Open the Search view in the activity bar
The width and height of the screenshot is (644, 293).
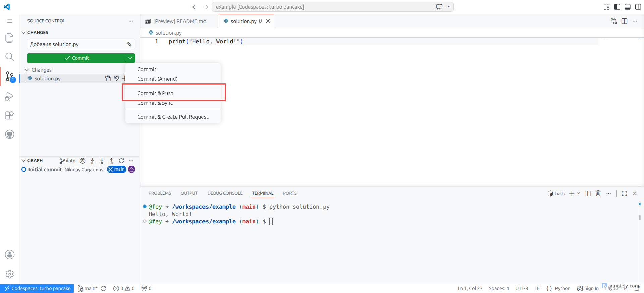(x=10, y=57)
